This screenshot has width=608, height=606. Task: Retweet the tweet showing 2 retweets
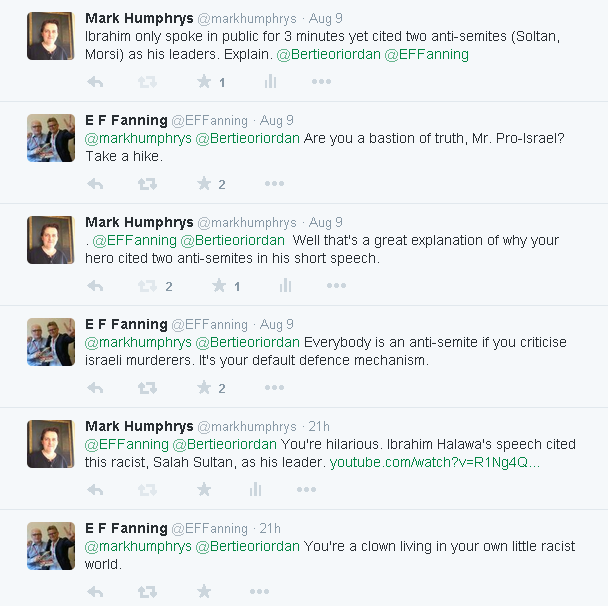pos(147,286)
